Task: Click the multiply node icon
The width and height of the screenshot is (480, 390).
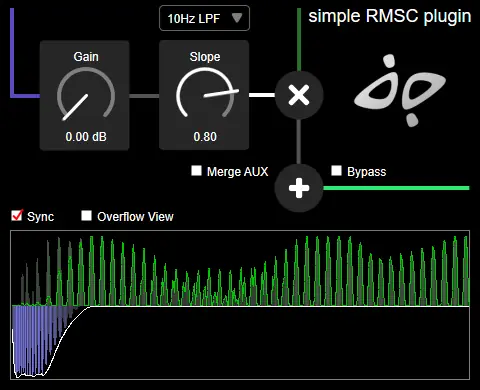Action: (x=299, y=95)
